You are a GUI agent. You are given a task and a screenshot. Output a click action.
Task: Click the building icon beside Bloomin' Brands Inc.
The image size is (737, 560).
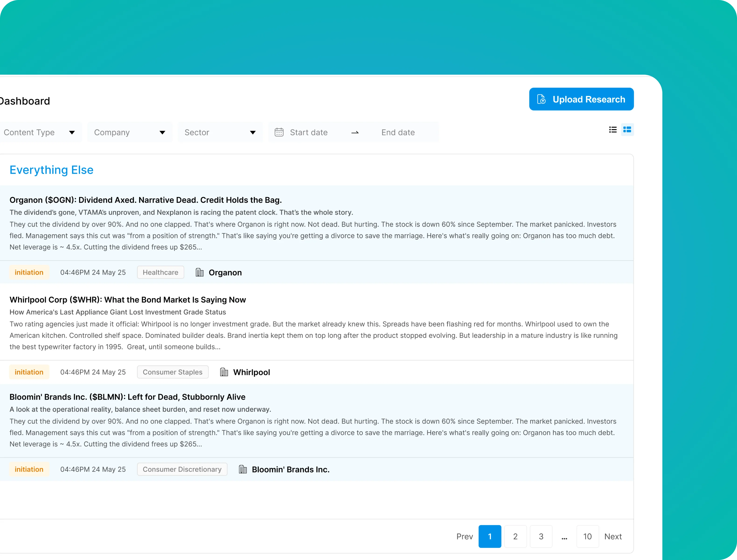(x=243, y=469)
